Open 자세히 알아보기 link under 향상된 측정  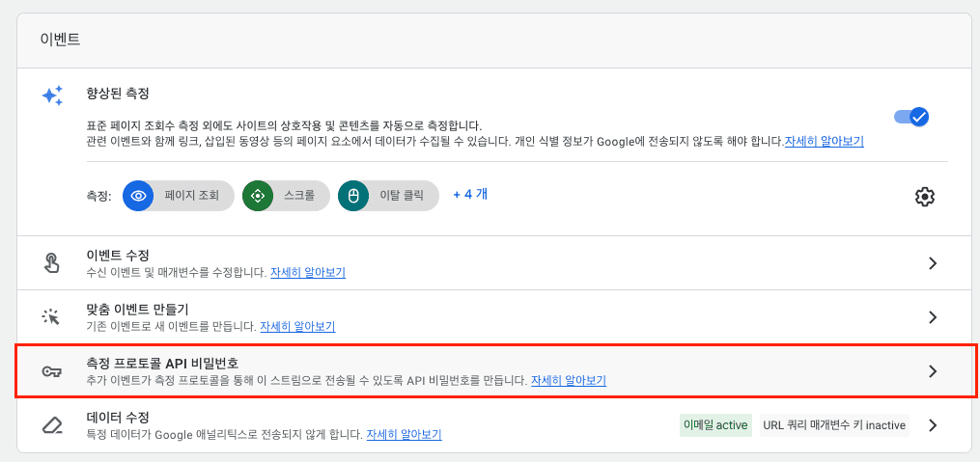pyautogui.click(x=825, y=141)
